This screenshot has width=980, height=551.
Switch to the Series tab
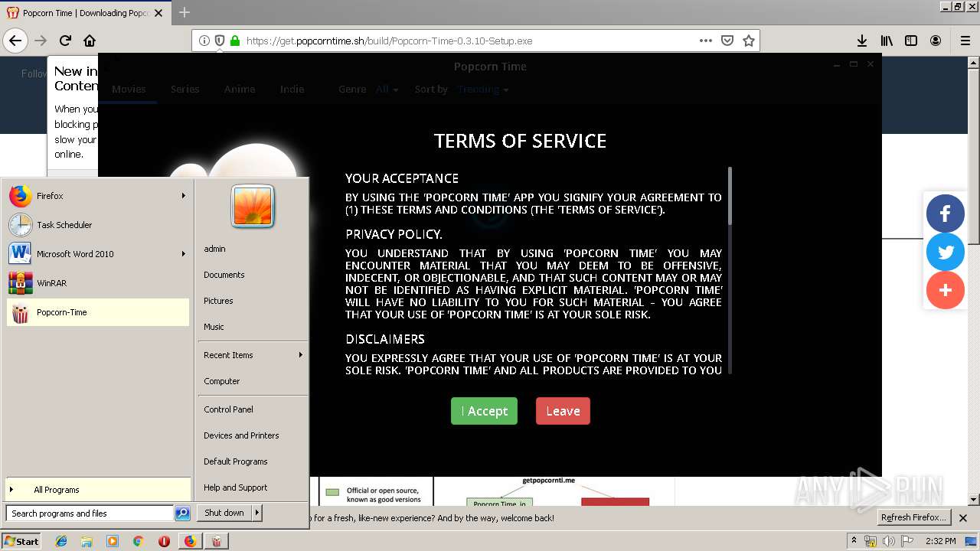(185, 89)
